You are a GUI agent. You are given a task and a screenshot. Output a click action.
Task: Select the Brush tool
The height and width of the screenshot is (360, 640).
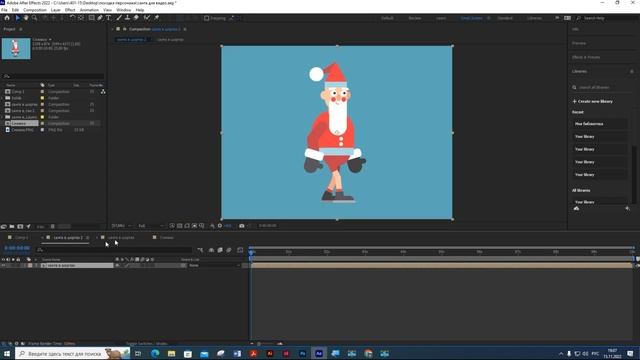[119, 18]
